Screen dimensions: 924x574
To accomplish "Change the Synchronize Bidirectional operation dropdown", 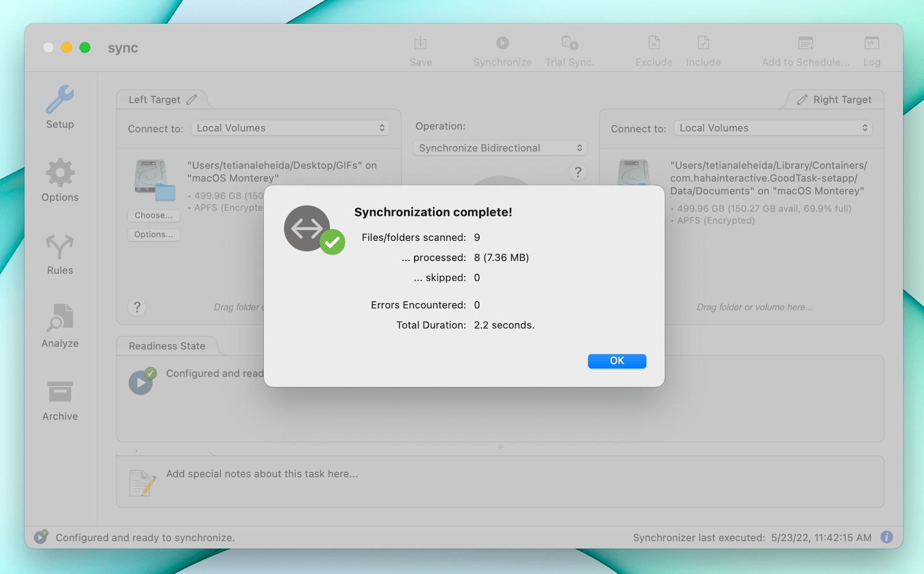I will 500,148.
